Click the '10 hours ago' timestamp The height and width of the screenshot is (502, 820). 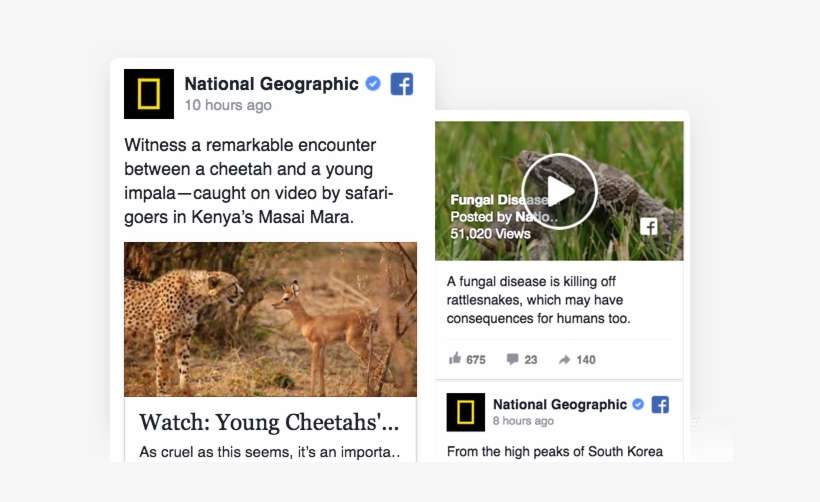tap(228, 105)
